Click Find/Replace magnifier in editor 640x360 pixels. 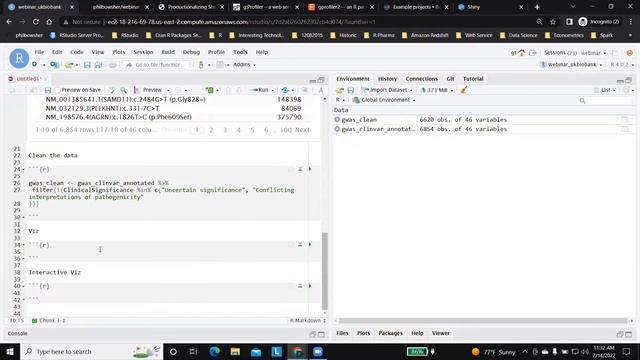coord(123,90)
